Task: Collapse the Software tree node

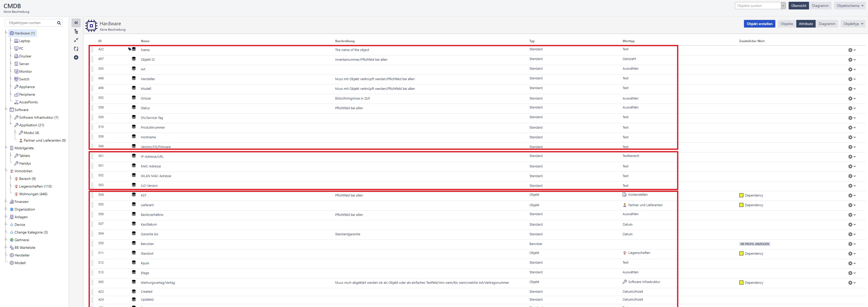Action: click(x=6, y=109)
